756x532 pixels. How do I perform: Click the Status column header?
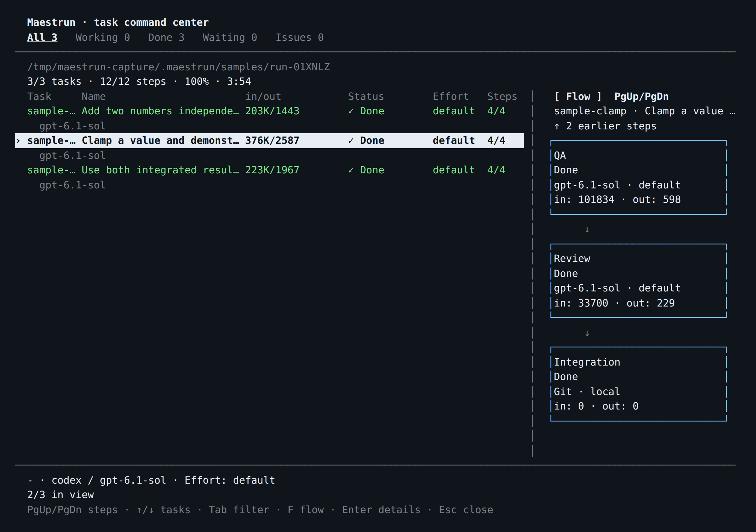pos(366,96)
